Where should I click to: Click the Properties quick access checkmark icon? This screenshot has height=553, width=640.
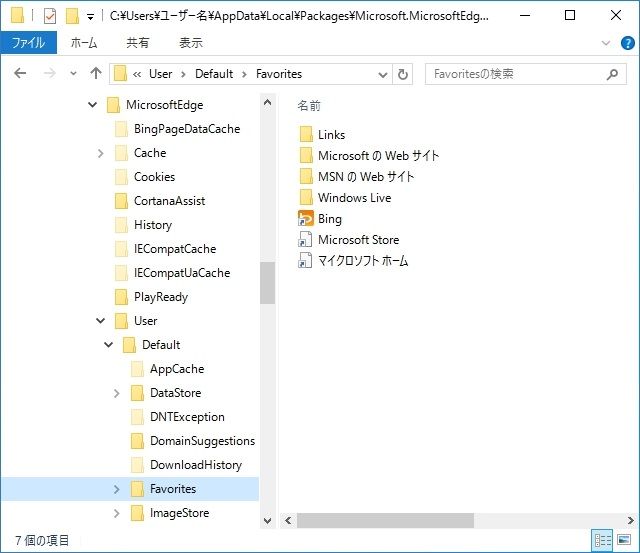(x=49, y=16)
